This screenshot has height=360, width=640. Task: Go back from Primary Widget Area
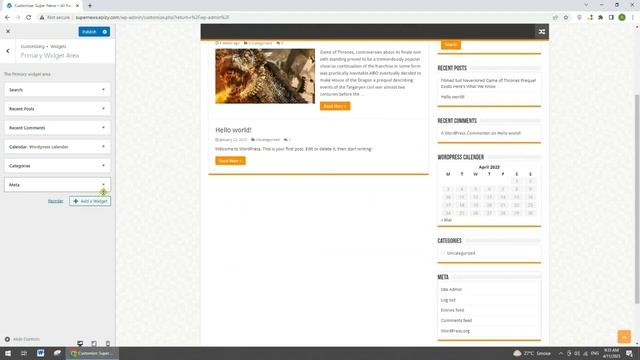(x=8, y=51)
